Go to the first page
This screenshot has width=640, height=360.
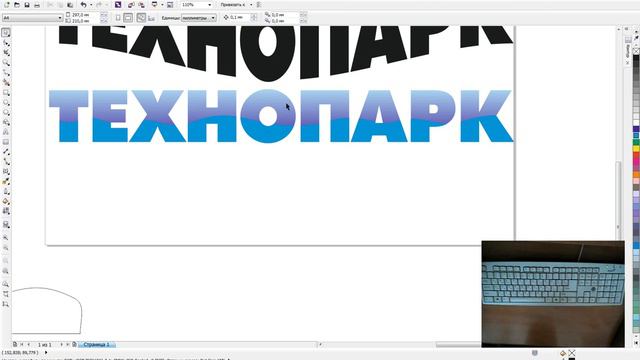[22, 345]
